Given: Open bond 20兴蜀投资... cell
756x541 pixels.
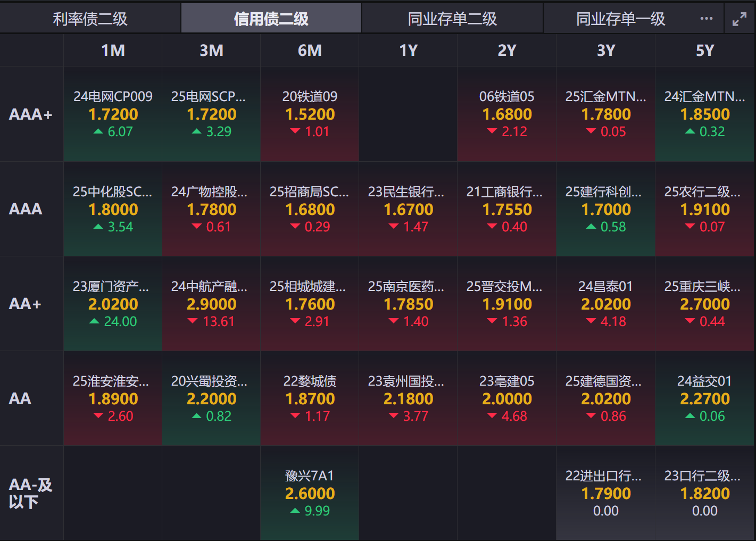Looking at the screenshot, I should 211,398.
